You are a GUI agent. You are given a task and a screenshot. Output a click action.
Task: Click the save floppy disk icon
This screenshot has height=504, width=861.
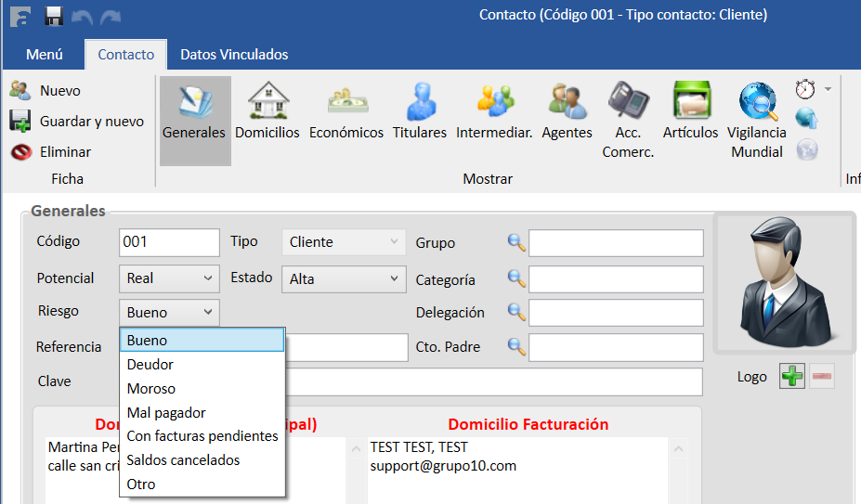point(54,16)
